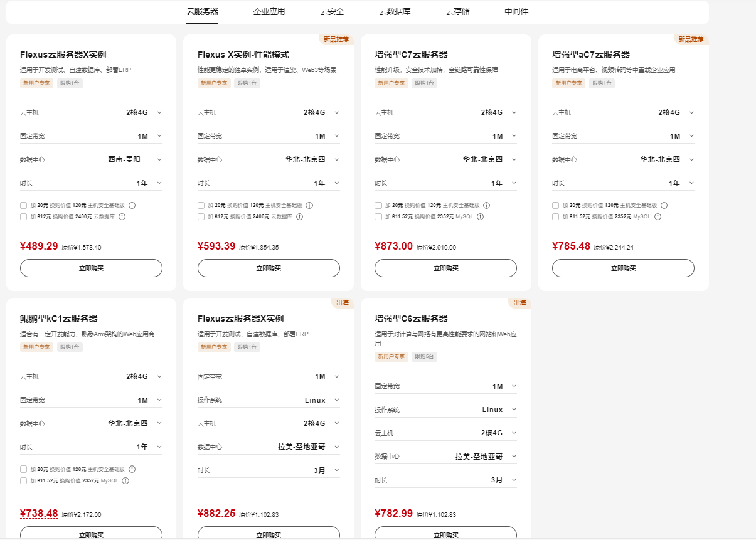Click price ¥738.48
Viewport: 756px width, 540px height.
(x=39, y=514)
